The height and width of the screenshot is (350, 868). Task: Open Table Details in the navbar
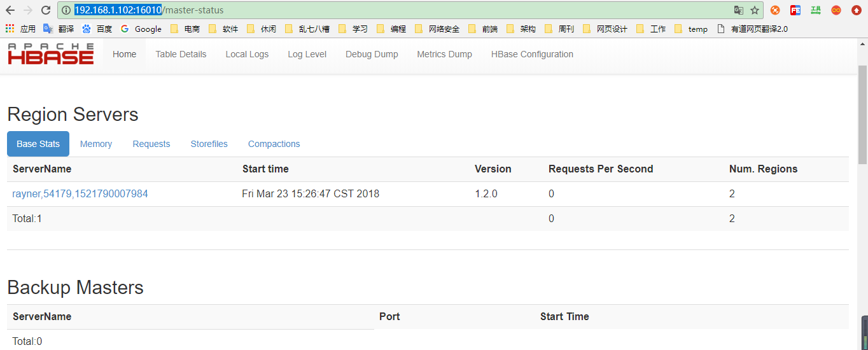[x=181, y=54]
